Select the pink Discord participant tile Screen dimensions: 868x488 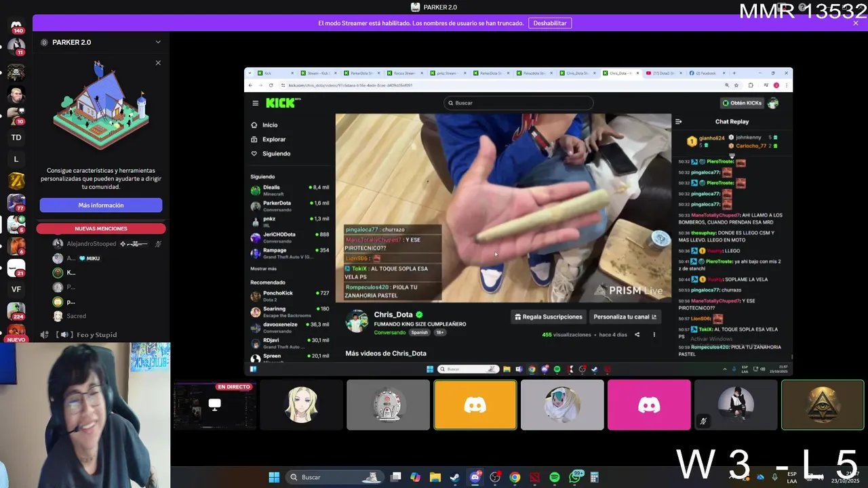pyautogui.click(x=649, y=405)
